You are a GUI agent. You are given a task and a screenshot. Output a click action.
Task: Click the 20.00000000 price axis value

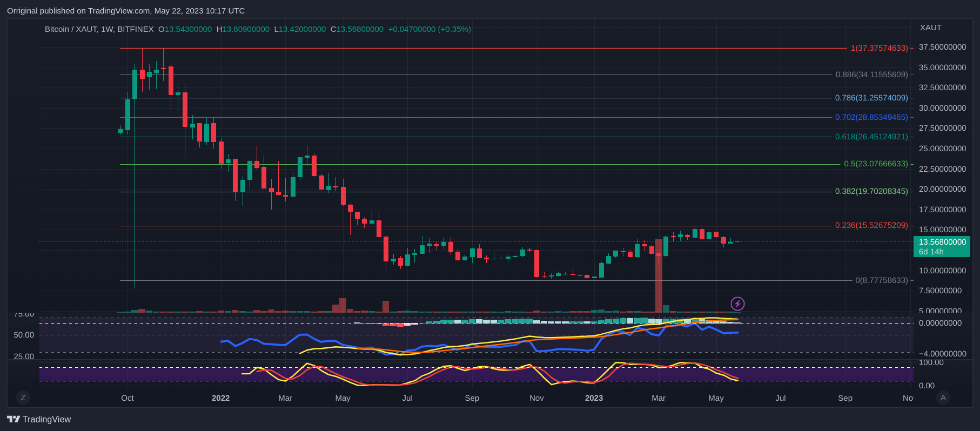point(943,189)
